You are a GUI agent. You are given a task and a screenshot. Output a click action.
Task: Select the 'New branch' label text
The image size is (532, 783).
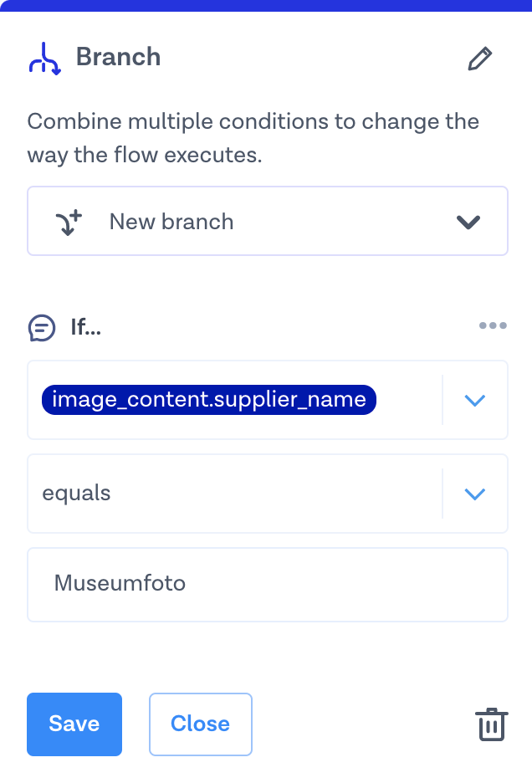pos(171,223)
